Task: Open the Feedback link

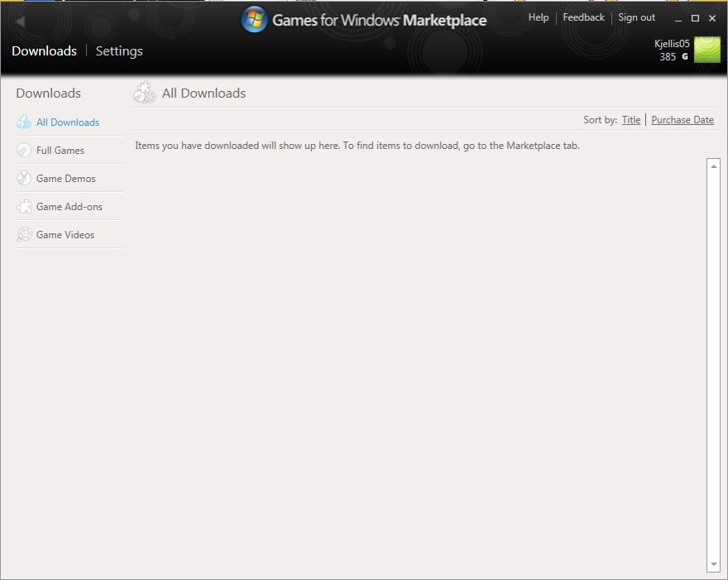Action: point(583,17)
